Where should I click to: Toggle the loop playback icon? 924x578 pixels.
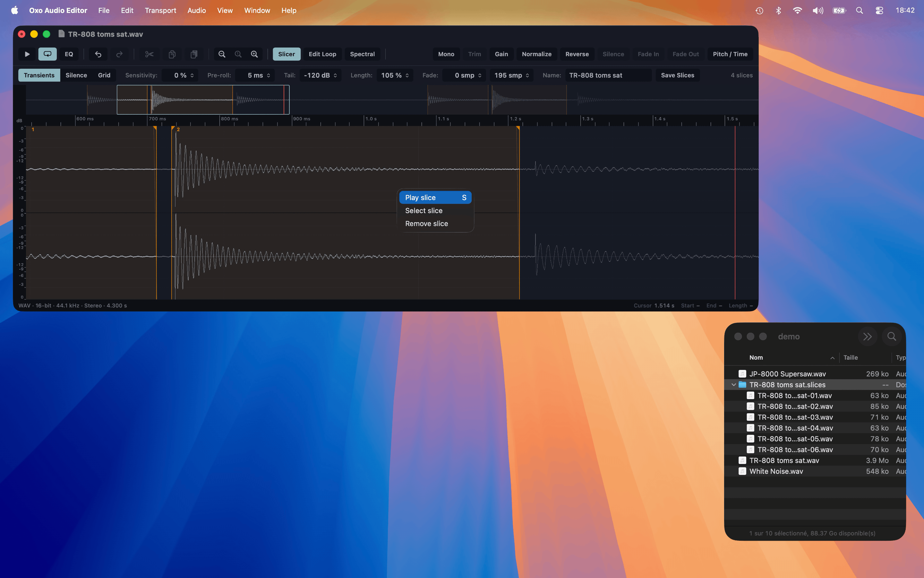point(47,54)
